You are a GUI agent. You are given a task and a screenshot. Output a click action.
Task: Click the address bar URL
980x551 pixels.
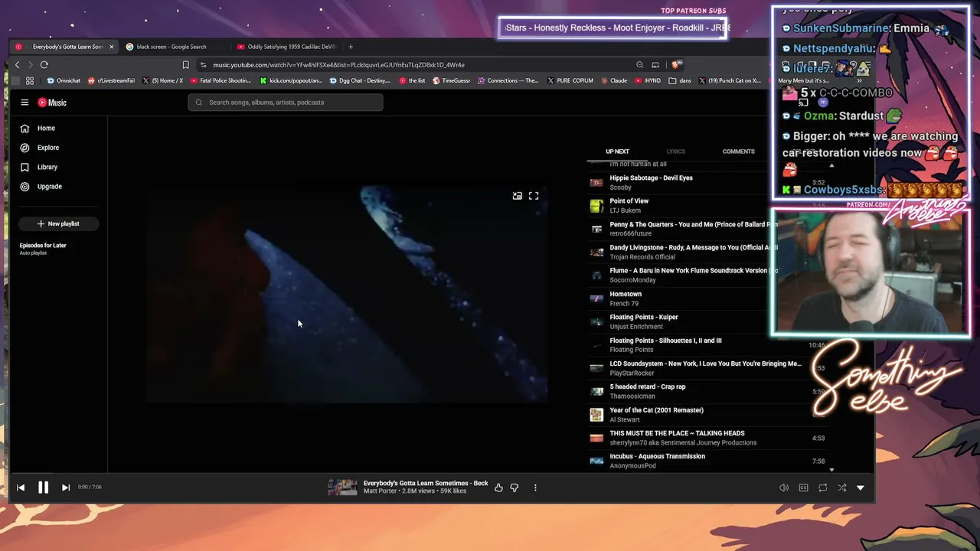338,65
